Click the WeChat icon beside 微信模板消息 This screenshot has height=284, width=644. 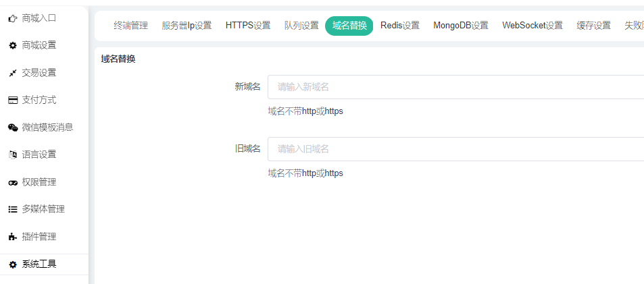[x=13, y=127]
